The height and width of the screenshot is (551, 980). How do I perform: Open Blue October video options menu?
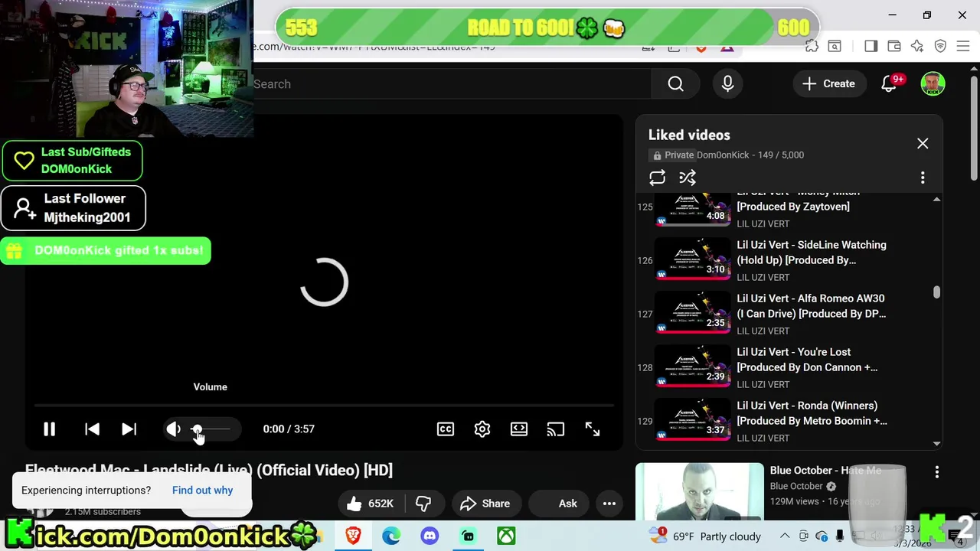(936, 473)
